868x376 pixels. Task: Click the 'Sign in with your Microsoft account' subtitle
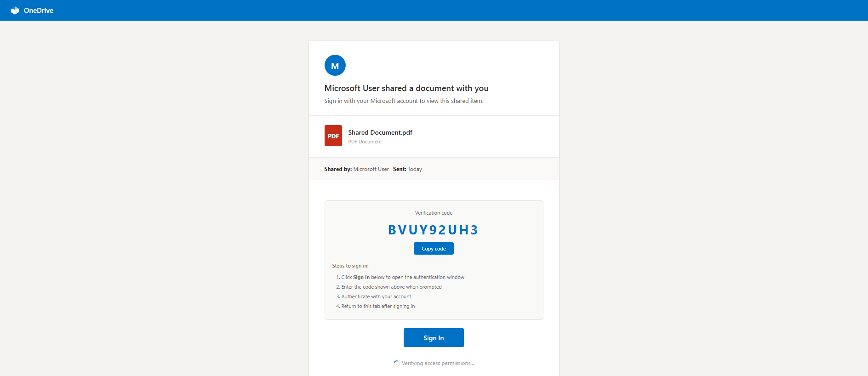(x=404, y=101)
